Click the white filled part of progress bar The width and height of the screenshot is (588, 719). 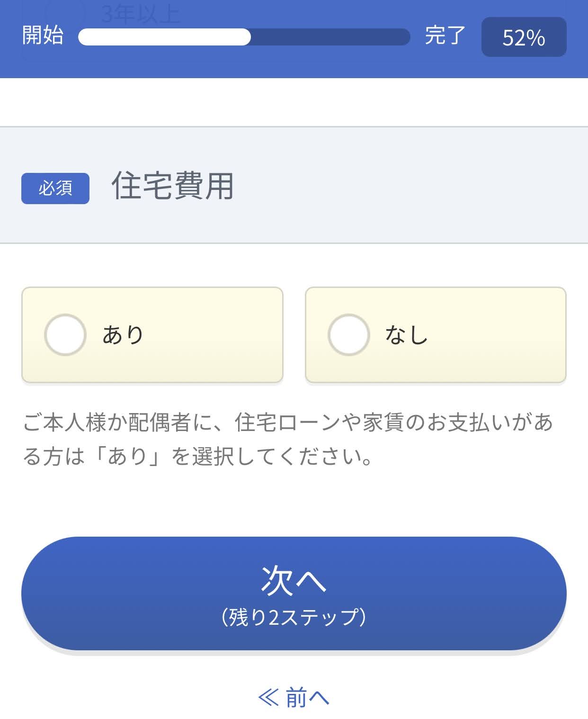click(164, 37)
